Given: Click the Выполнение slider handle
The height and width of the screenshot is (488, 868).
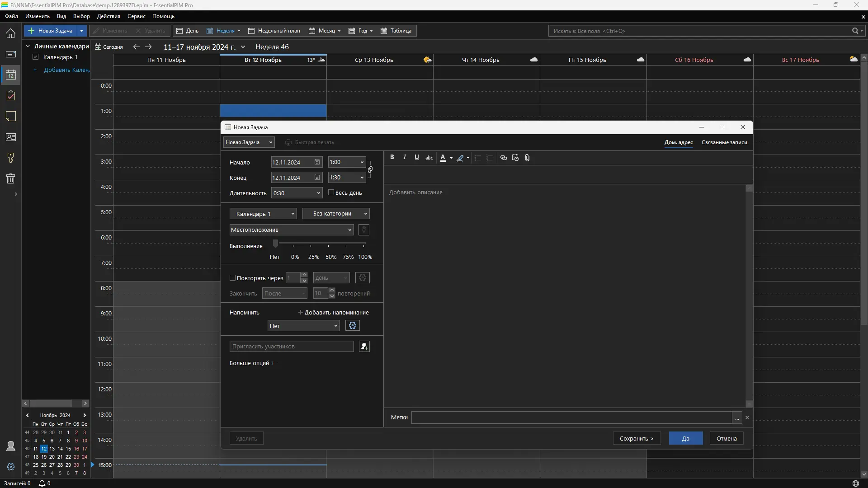Looking at the screenshot, I should (275, 244).
